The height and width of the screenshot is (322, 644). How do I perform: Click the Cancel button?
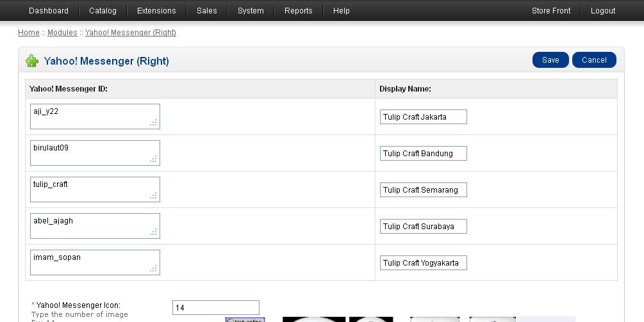click(x=594, y=60)
